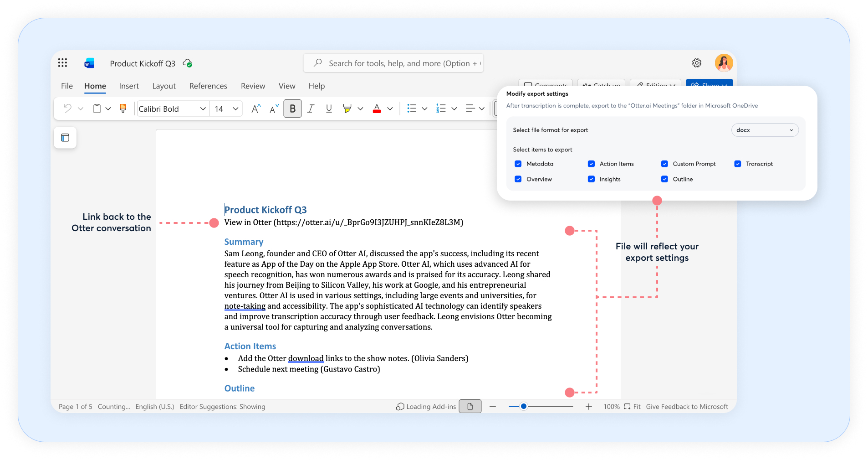Decrease font size
868x460 pixels.
coord(274,109)
